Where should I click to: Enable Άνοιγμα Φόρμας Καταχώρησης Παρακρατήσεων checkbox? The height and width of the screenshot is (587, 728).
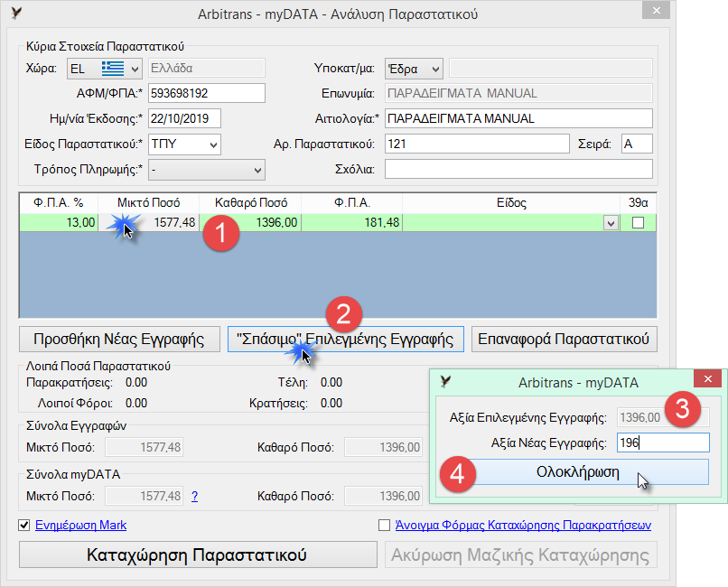click(384, 526)
